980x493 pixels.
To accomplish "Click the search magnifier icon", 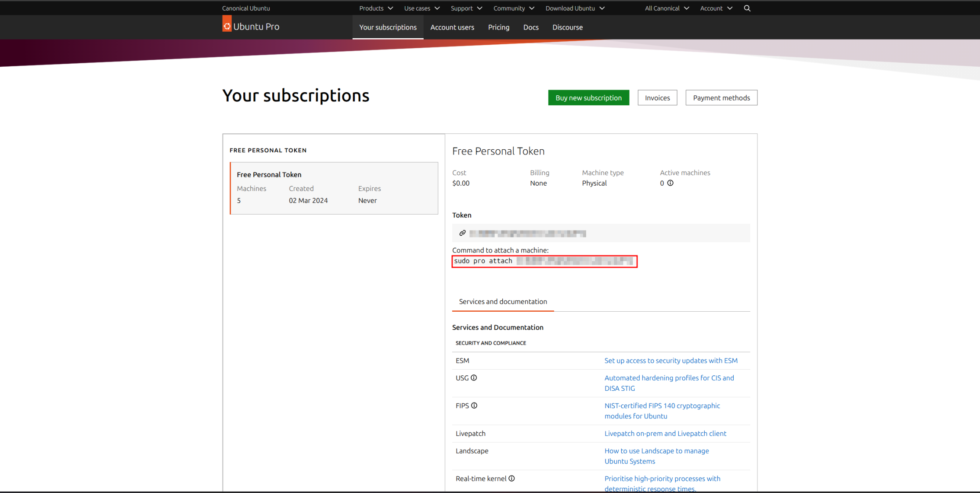I will (x=747, y=8).
